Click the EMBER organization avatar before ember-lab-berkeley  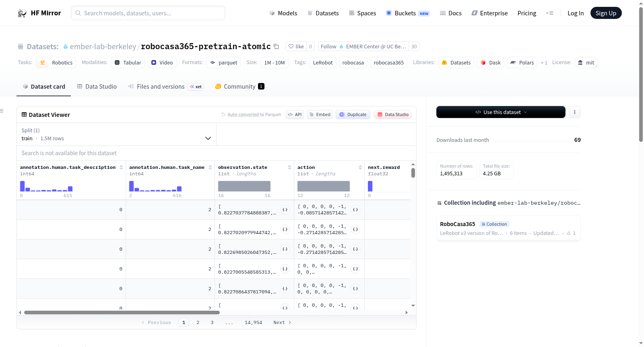point(66,47)
